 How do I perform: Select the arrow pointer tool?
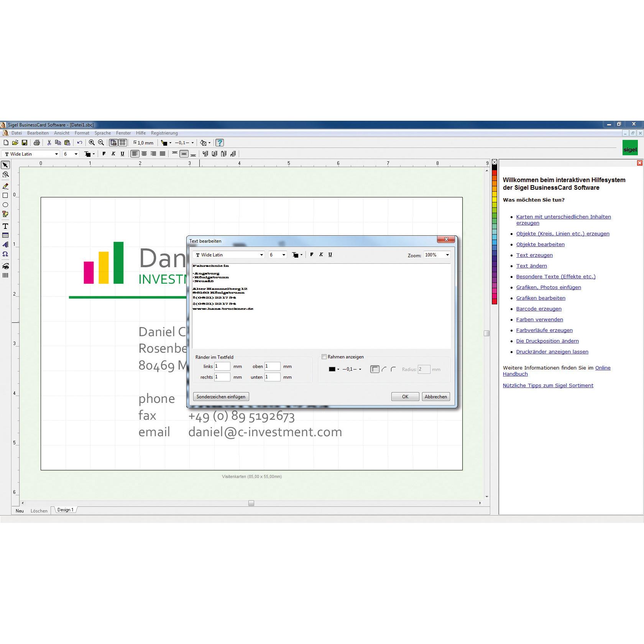(5, 165)
